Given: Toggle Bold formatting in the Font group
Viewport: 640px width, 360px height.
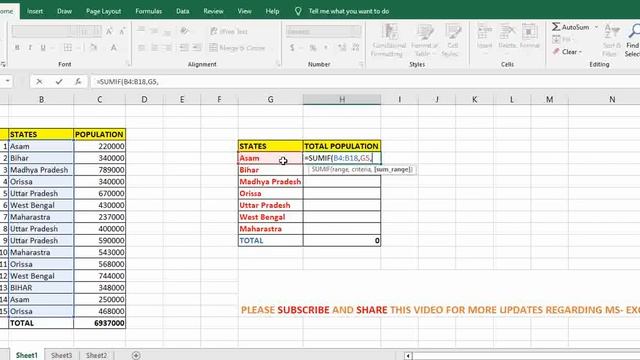Looking at the screenshot, I should [x=17, y=48].
